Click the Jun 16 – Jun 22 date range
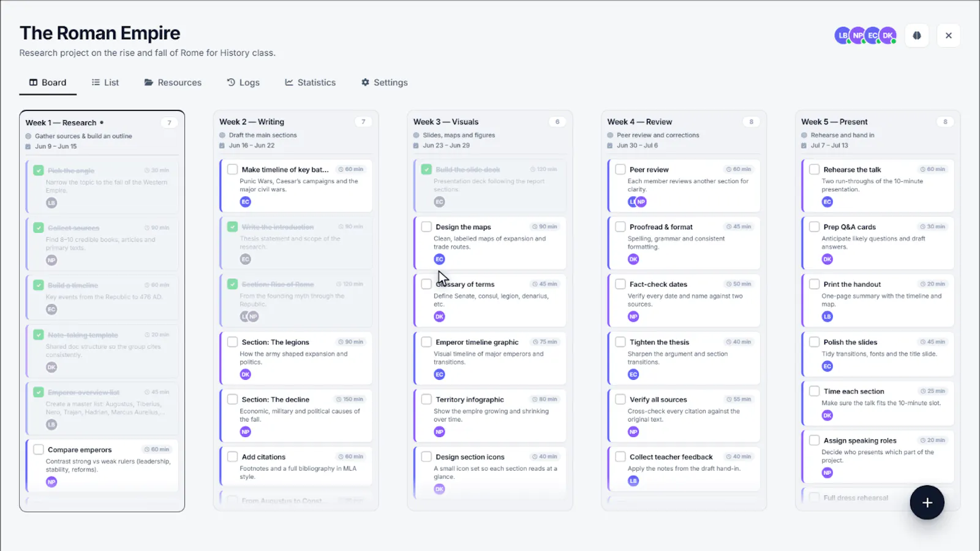 [x=252, y=146]
